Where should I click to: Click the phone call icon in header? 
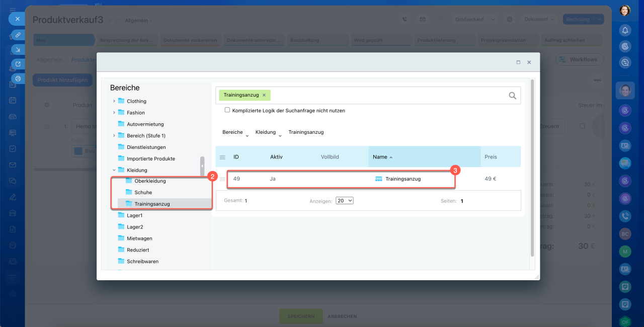(x=405, y=19)
